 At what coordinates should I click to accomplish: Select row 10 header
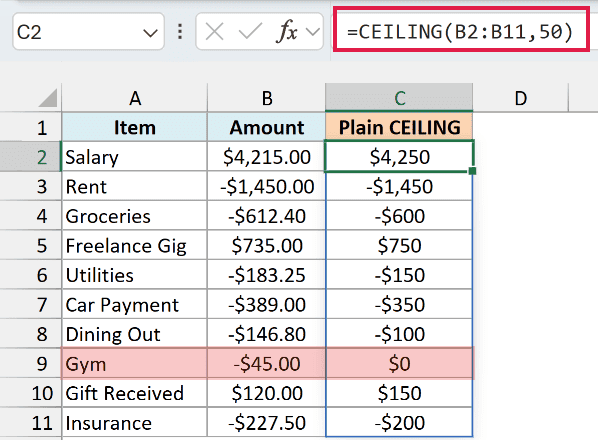click(31, 393)
